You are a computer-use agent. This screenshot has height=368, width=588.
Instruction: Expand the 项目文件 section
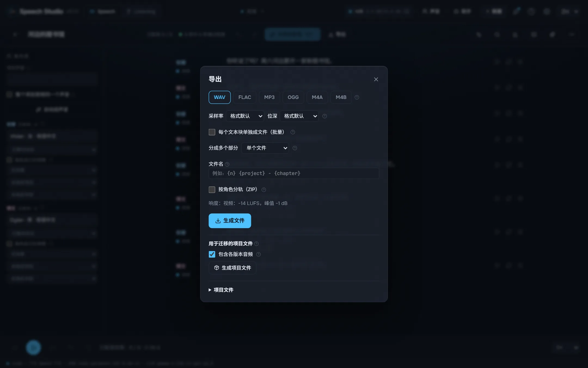pyautogui.click(x=221, y=290)
